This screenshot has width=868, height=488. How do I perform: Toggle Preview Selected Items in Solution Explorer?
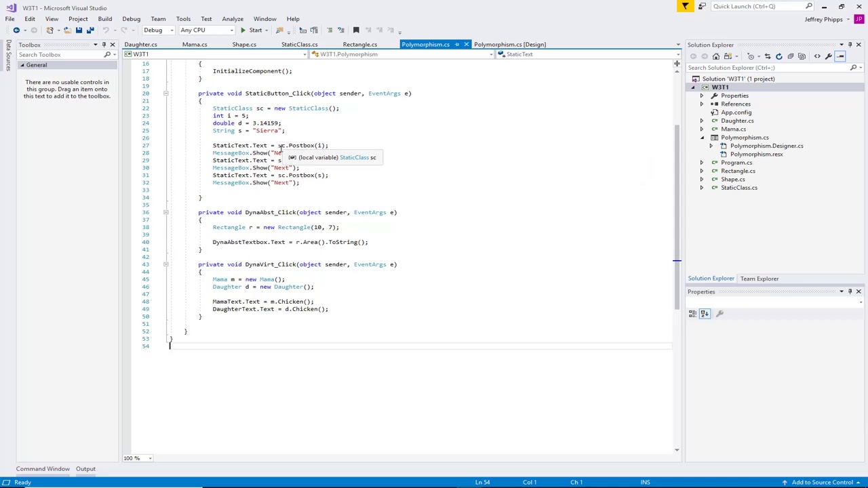click(840, 56)
